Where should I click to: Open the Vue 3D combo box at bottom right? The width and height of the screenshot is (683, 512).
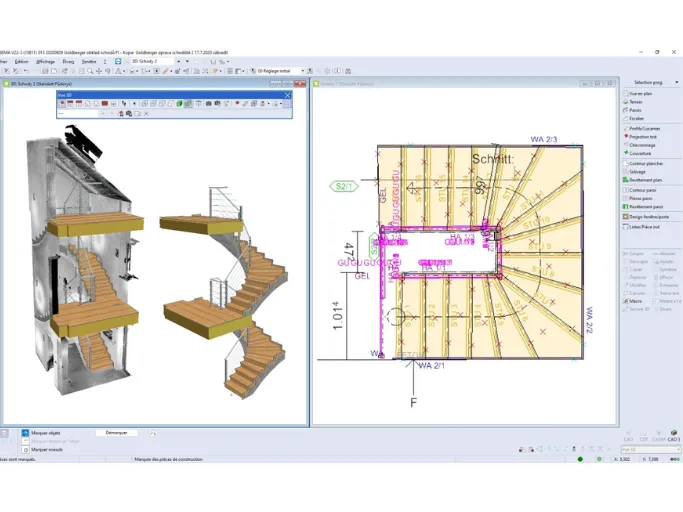(651, 449)
